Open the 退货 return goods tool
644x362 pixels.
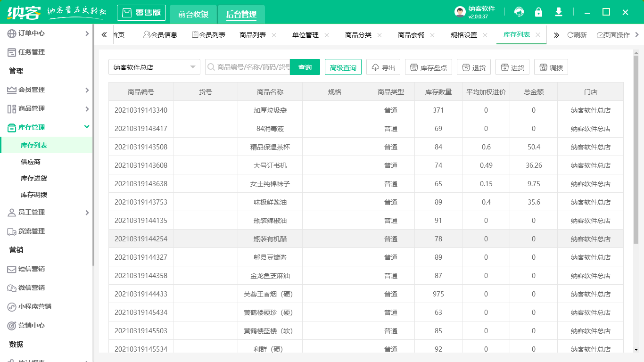[x=473, y=66]
